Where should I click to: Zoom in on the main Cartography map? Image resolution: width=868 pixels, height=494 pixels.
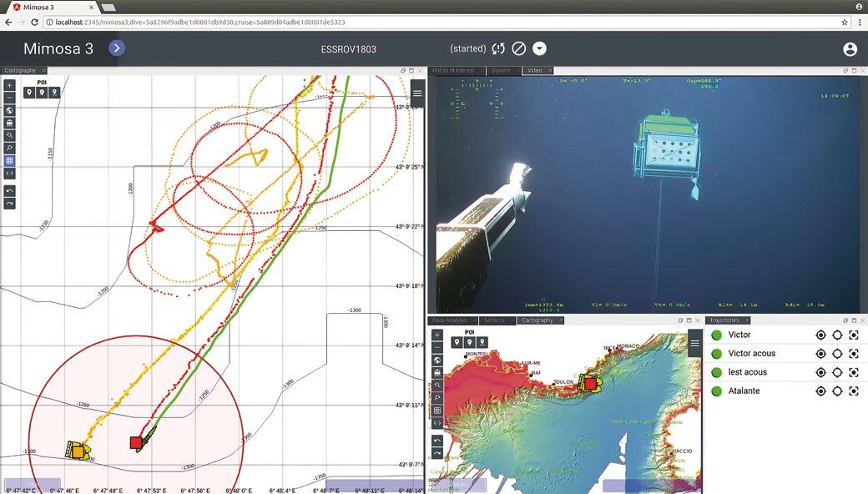(x=9, y=85)
